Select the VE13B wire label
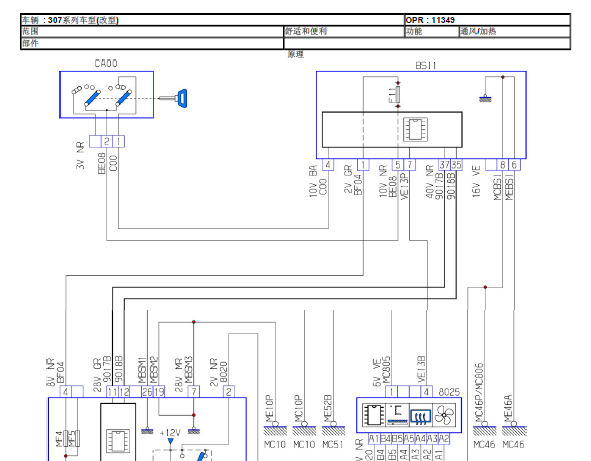This screenshot has width=591, height=461. pyautogui.click(x=421, y=369)
